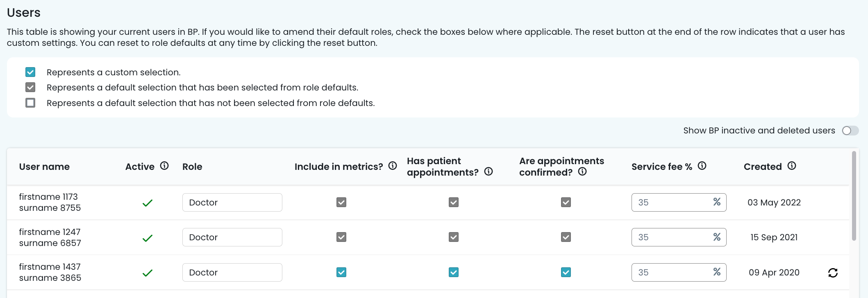Click the role default selection legend checkbox

point(30,87)
